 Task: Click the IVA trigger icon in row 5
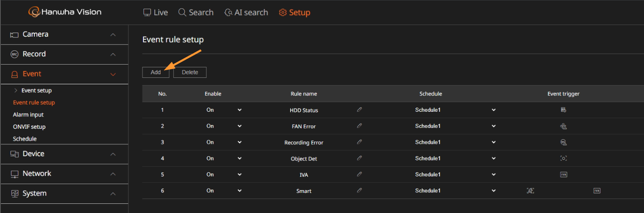(564, 174)
